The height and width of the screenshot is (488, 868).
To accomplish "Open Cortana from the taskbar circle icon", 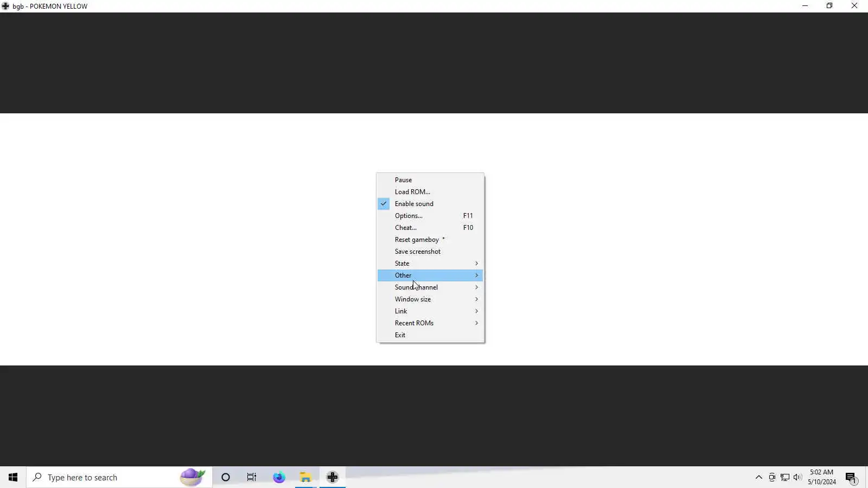I will pyautogui.click(x=226, y=477).
